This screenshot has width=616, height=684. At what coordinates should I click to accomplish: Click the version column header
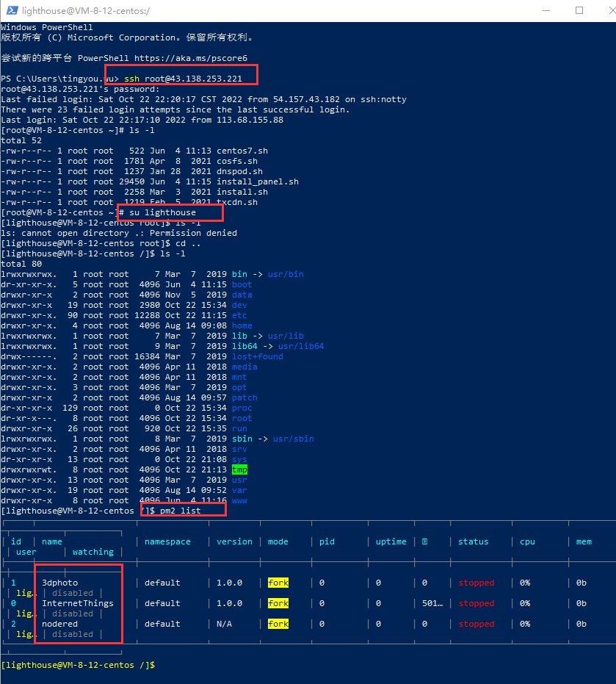point(234,541)
